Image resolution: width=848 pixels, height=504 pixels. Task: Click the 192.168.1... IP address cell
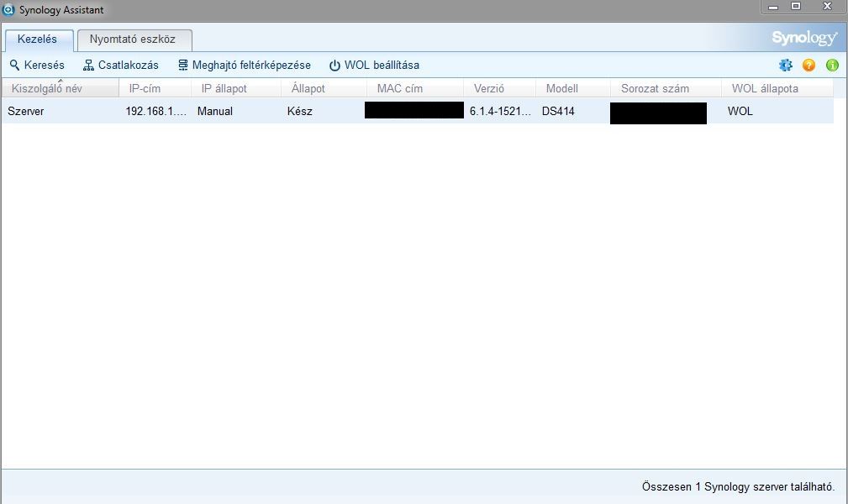click(155, 112)
